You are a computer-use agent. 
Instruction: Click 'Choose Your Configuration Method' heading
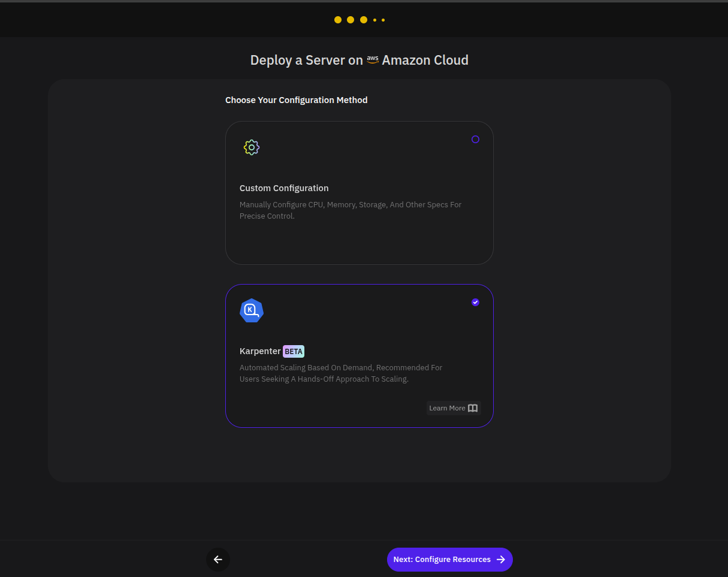pyautogui.click(x=297, y=100)
